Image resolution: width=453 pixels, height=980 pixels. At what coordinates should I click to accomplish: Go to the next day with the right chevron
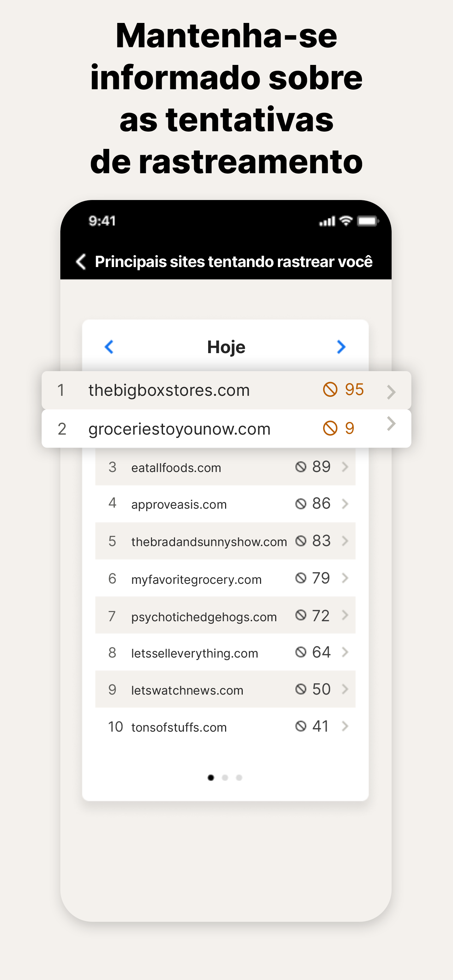pos(341,347)
